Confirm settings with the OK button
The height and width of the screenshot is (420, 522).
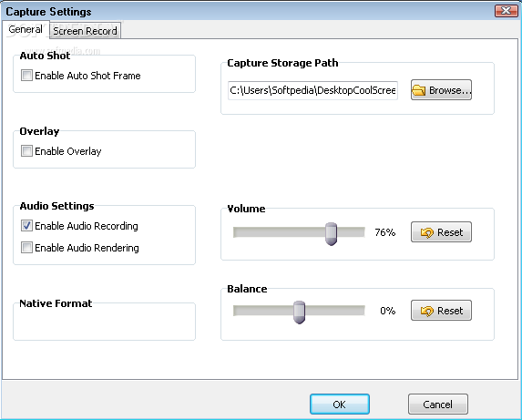coord(340,405)
